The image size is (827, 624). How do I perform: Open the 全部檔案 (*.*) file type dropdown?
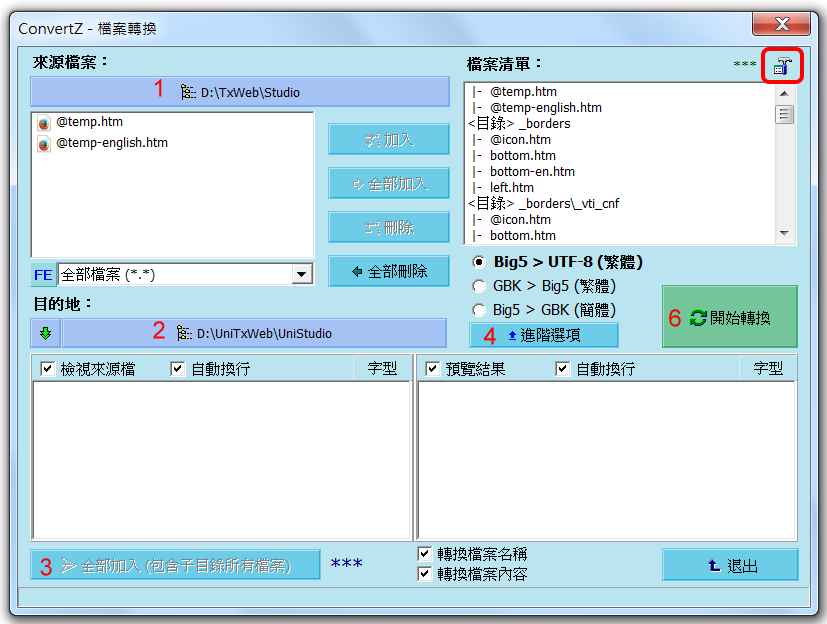(x=302, y=274)
